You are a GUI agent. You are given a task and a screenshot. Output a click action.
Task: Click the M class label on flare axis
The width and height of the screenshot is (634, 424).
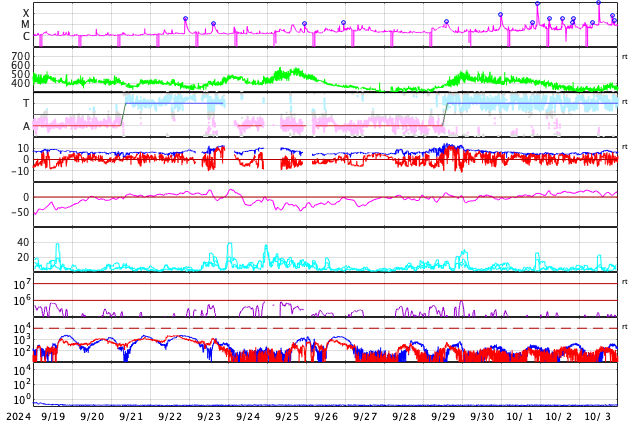tap(26, 25)
